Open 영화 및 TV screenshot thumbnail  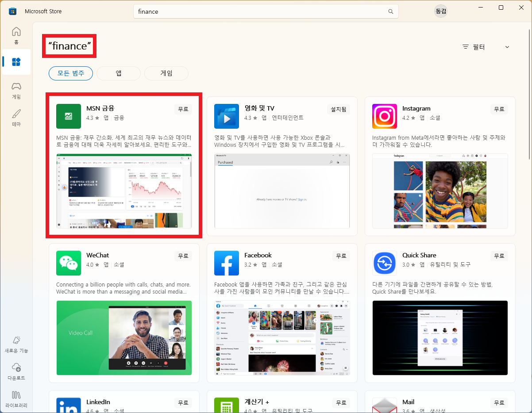click(x=282, y=191)
